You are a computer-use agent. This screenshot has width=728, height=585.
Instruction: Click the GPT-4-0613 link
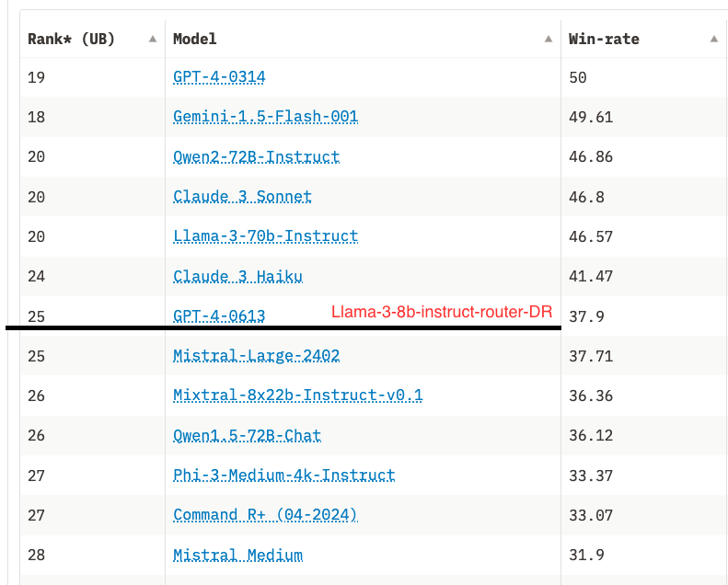(219, 315)
